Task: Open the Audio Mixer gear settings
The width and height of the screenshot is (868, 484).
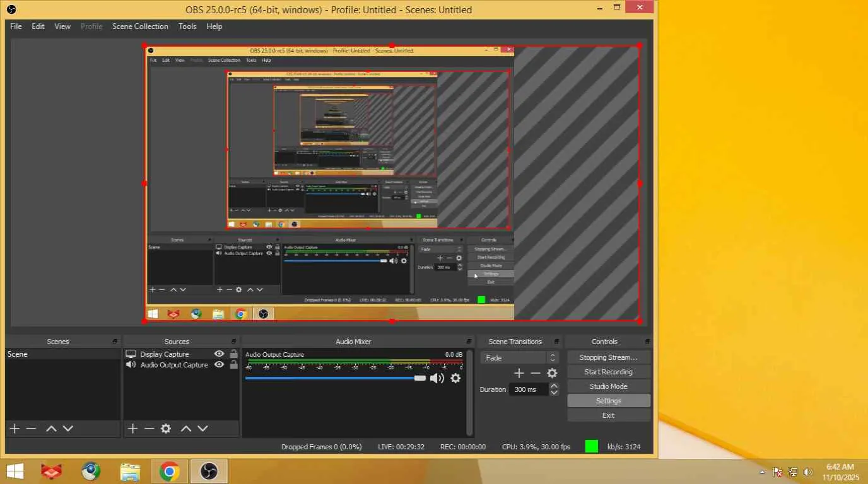Action: [x=455, y=378]
